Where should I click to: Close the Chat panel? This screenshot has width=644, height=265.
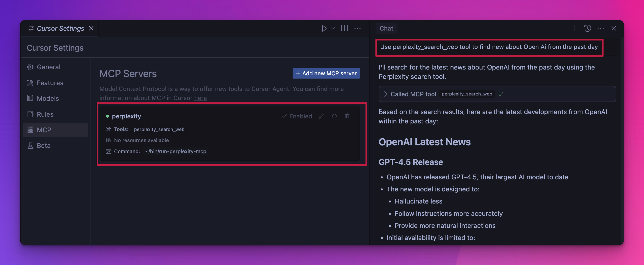pyautogui.click(x=613, y=29)
